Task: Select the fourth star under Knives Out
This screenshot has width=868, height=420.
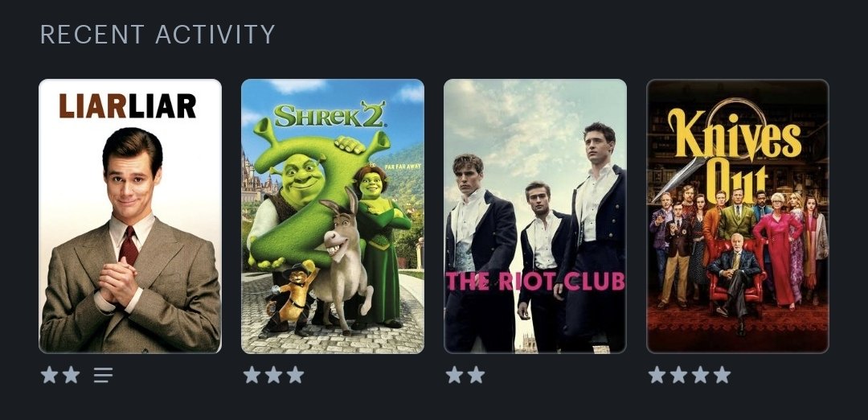Action: point(722,375)
